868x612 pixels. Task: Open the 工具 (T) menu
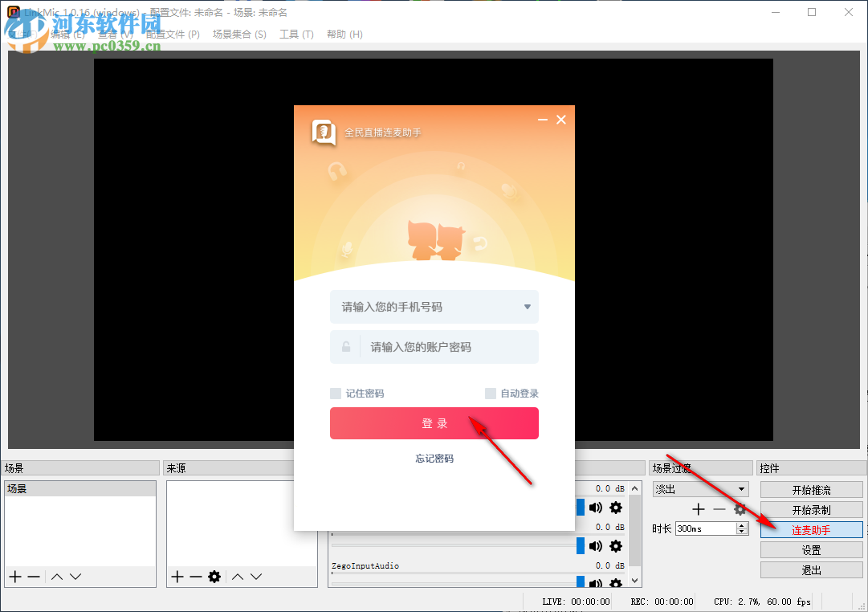tap(296, 35)
